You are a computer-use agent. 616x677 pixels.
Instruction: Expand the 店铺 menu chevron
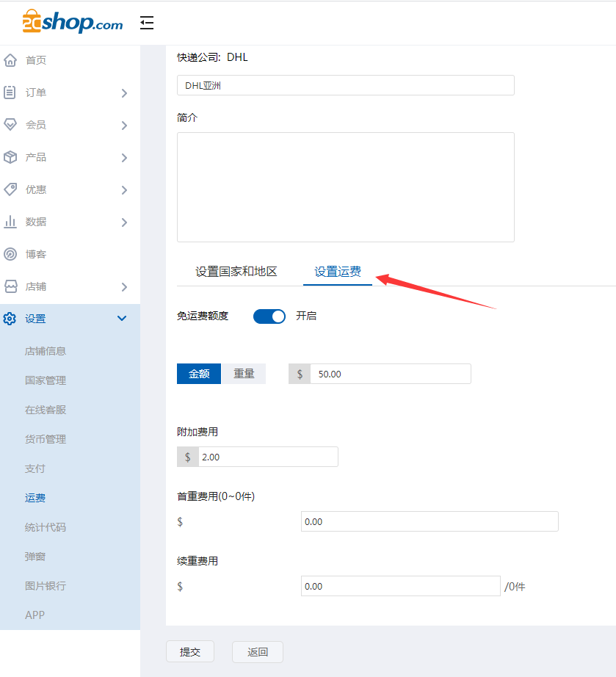click(124, 286)
